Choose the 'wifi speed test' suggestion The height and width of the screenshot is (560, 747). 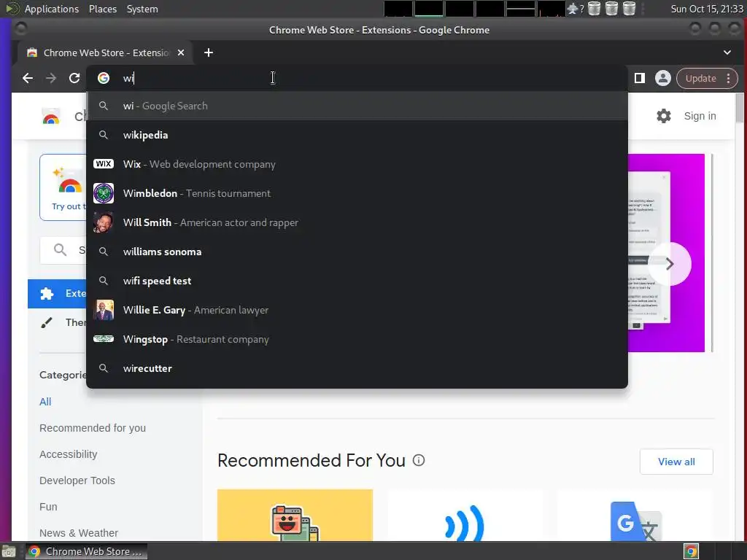tap(357, 281)
